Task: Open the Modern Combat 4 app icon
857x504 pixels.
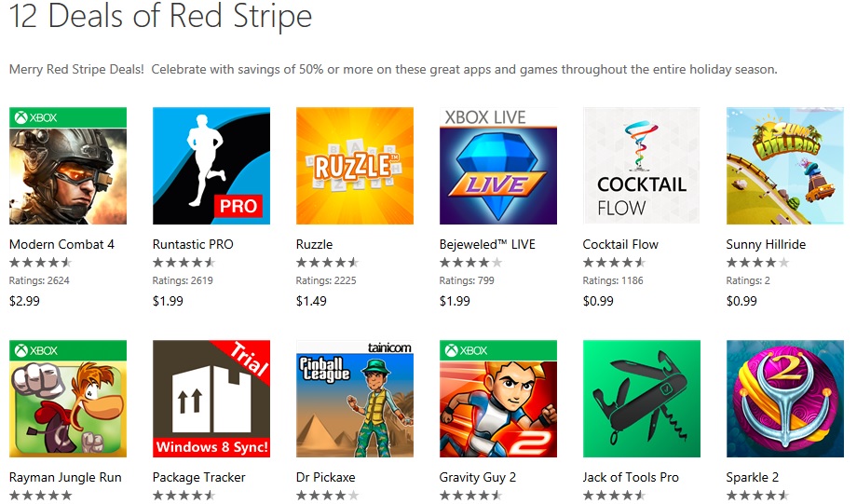Action: [x=68, y=166]
